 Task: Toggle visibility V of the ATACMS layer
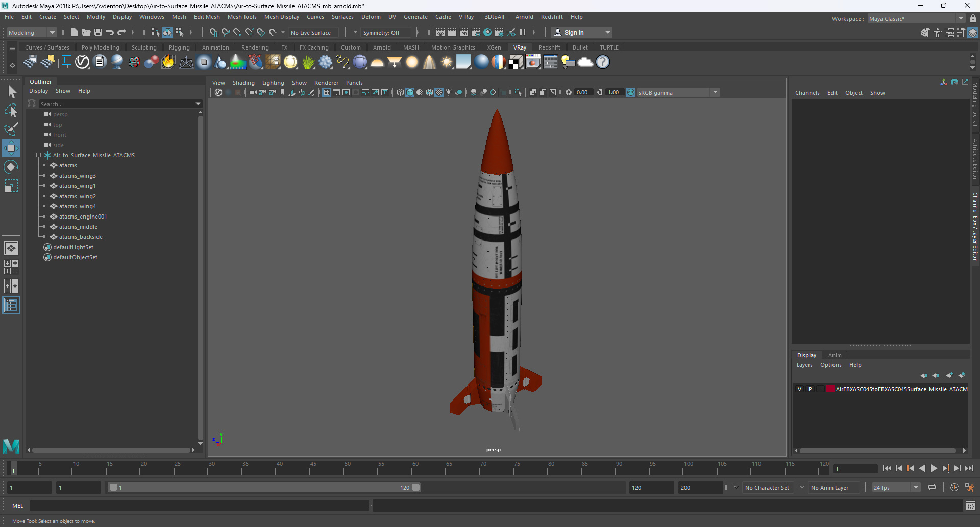coord(800,389)
